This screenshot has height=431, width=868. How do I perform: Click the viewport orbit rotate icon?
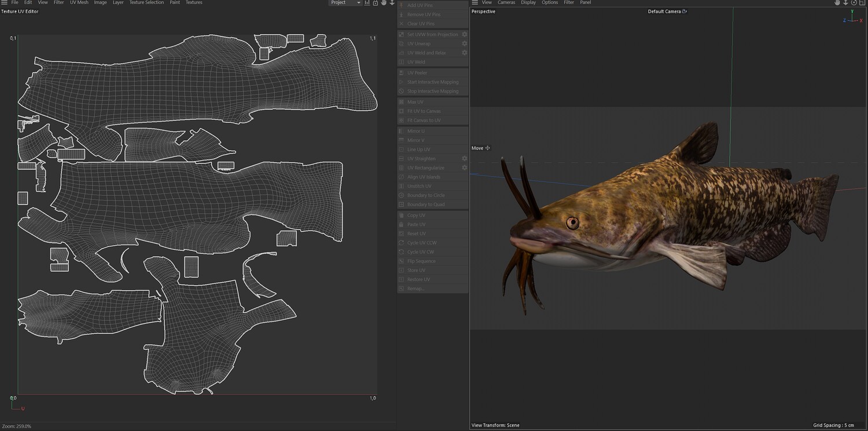tap(854, 3)
